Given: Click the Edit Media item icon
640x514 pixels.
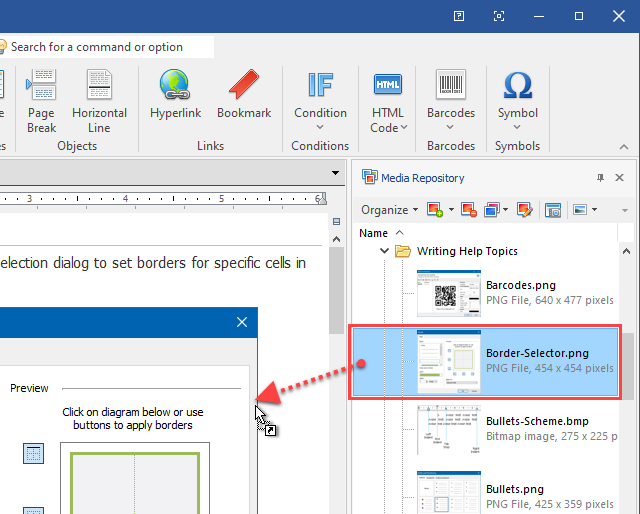Looking at the screenshot, I should [x=524, y=210].
